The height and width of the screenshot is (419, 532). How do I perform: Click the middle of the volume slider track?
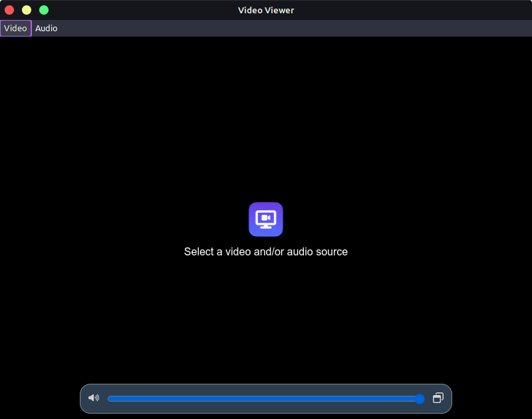264,399
